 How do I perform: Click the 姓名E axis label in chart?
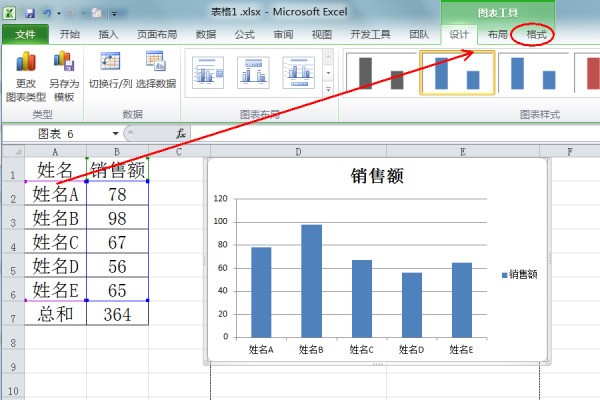pos(461,349)
